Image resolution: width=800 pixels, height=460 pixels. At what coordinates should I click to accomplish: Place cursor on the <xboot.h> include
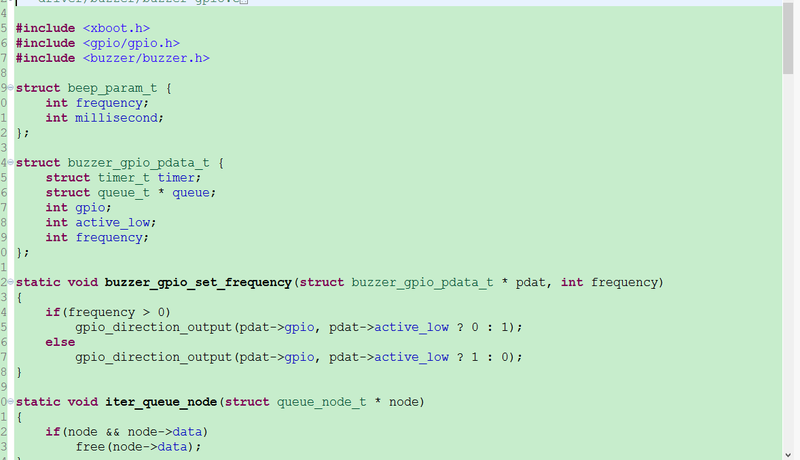(x=116, y=28)
